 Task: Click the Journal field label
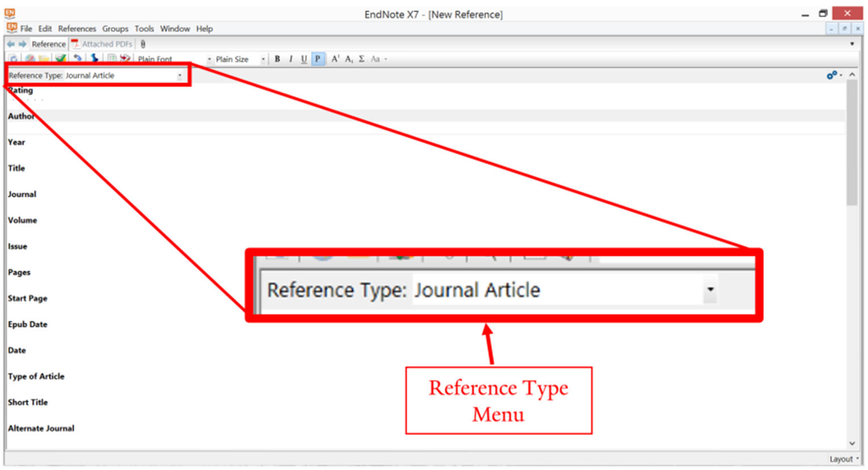(22, 194)
